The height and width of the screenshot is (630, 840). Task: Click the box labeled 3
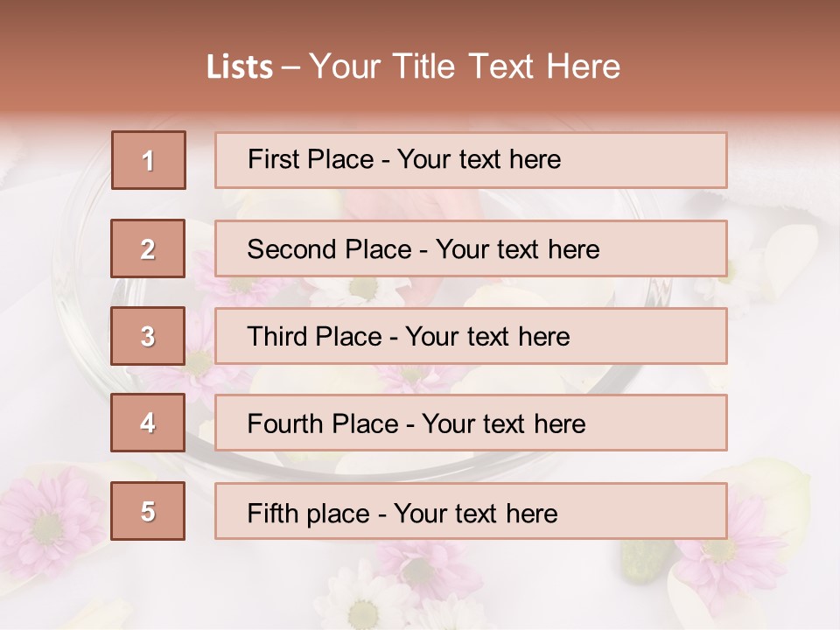point(148,336)
